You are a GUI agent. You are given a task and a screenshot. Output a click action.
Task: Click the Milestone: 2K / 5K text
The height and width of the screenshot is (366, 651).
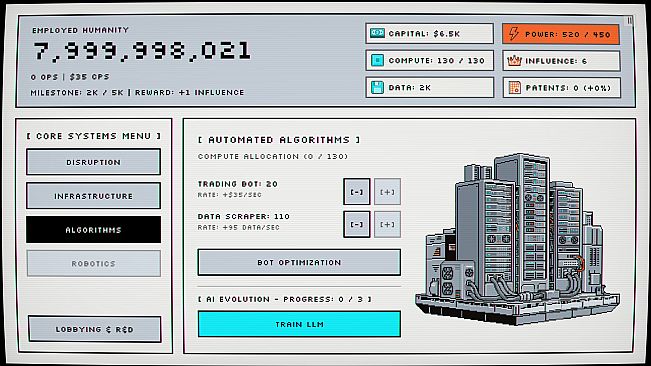[77, 93]
